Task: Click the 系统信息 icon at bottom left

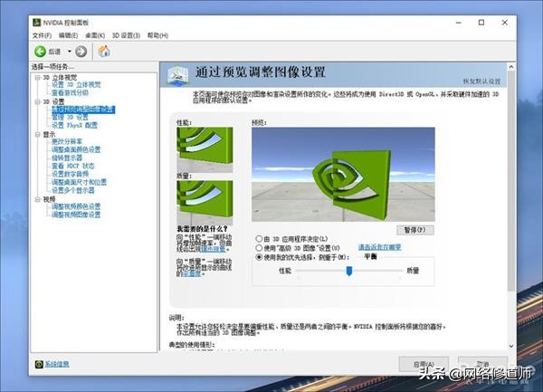Action: pos(38,365)
